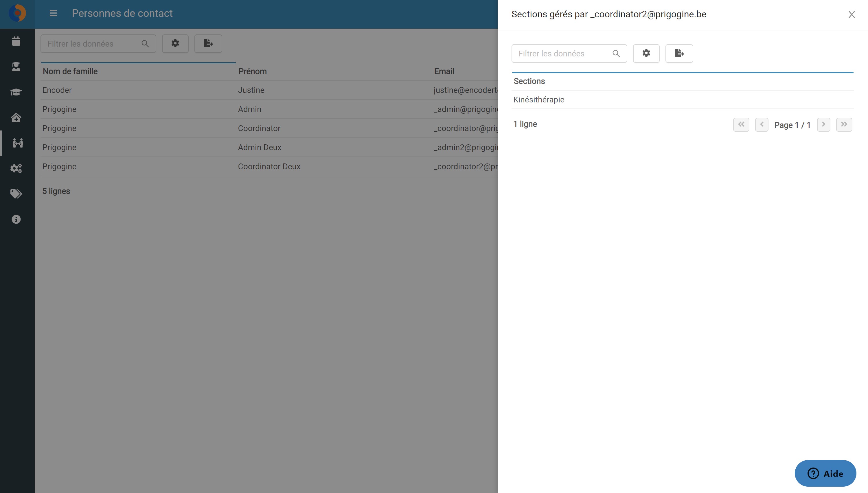
Task: Select the Kinésithérapie section row
Action: pos(683,100)
